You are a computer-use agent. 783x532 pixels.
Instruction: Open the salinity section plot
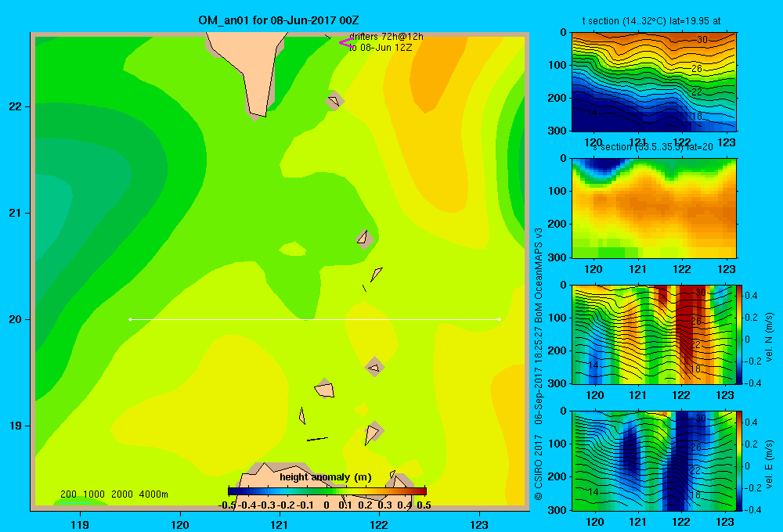pos(654,208)
